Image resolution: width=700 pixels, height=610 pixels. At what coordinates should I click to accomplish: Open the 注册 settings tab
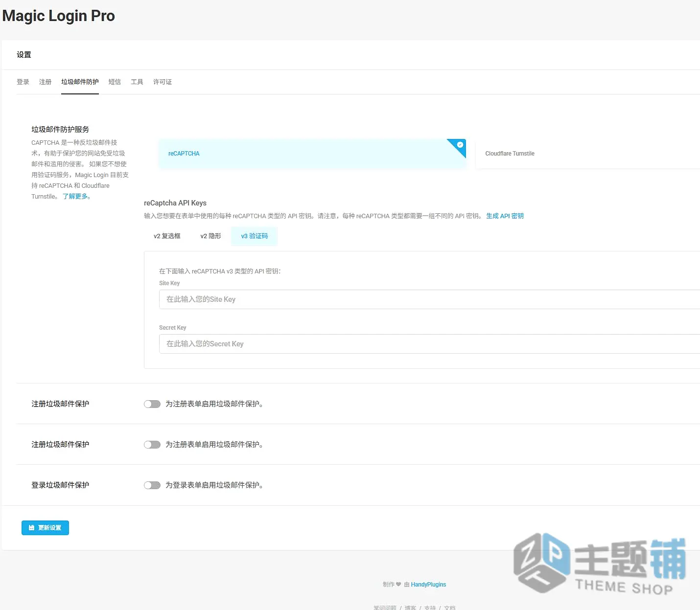(x=45, y=82)
